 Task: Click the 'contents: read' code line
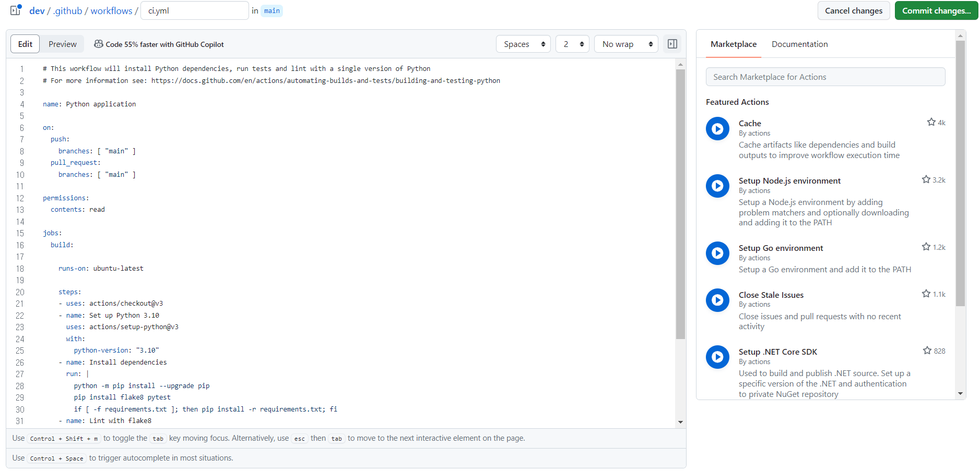point(78,210)
